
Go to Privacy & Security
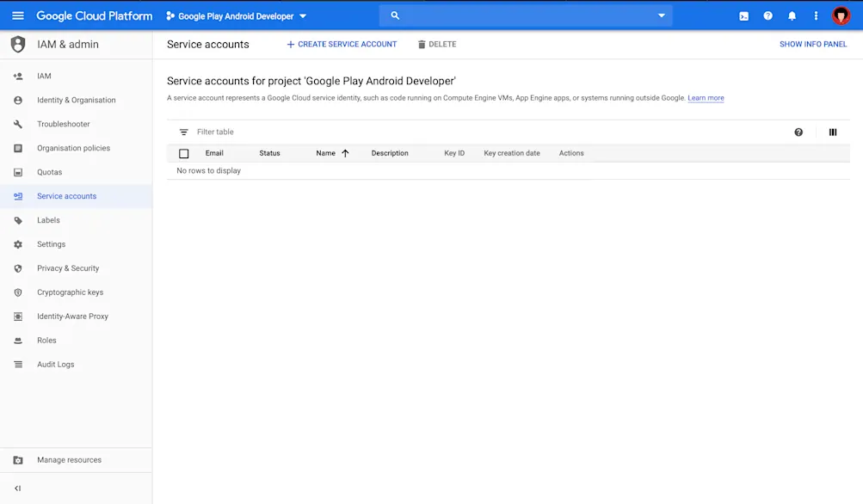68,268
